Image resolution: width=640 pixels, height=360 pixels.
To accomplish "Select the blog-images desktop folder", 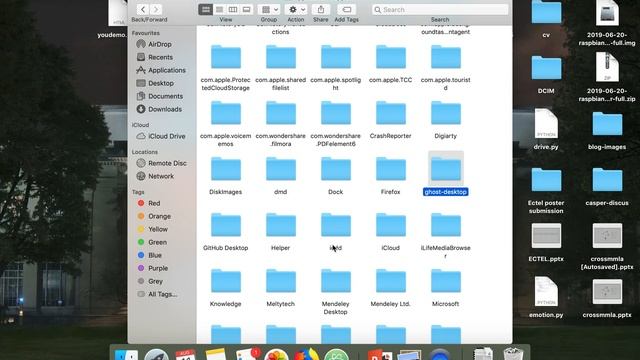I will pyautogui.click(x=607, y=124).
